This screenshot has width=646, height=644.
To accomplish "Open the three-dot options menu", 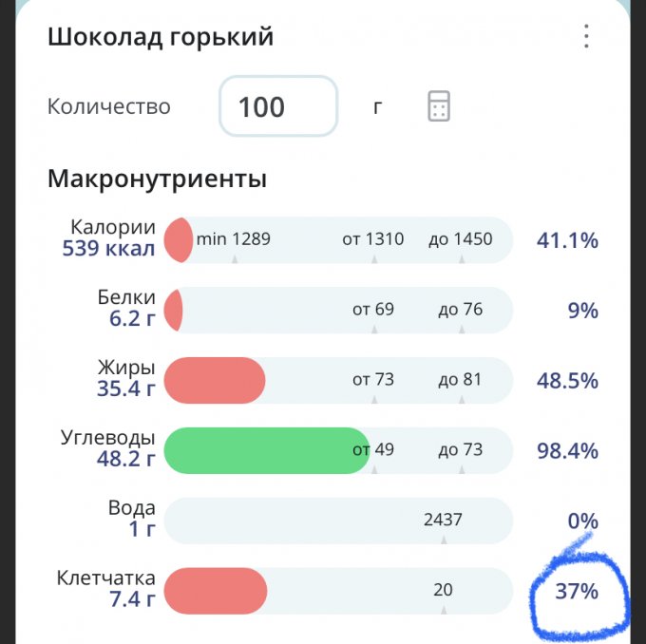I will click(x=586, y=36).
